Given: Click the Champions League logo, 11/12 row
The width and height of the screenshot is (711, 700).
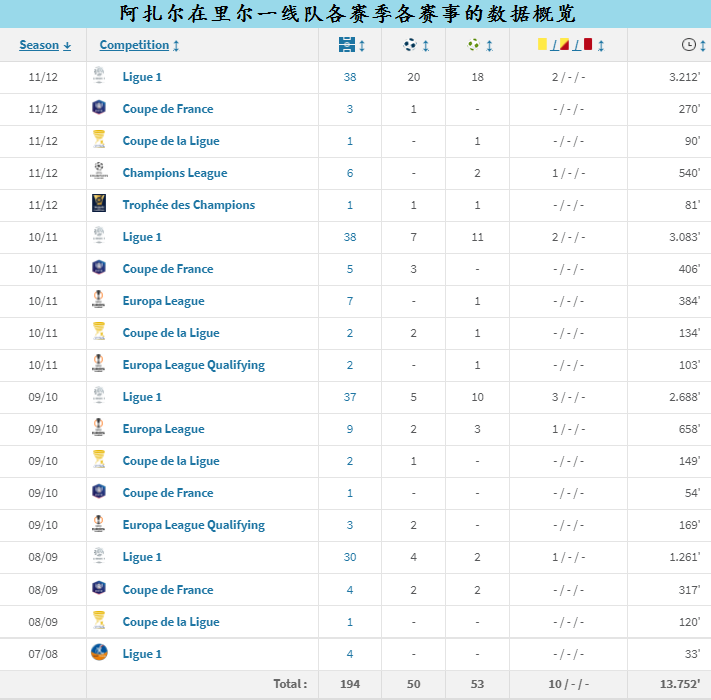Looking at the screenshot, I should (99, 173).
